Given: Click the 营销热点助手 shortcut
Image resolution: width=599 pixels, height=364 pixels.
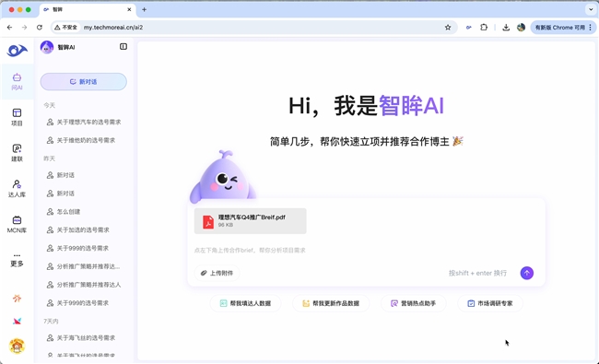Looking at the screenshot, I should click(414, 303).
